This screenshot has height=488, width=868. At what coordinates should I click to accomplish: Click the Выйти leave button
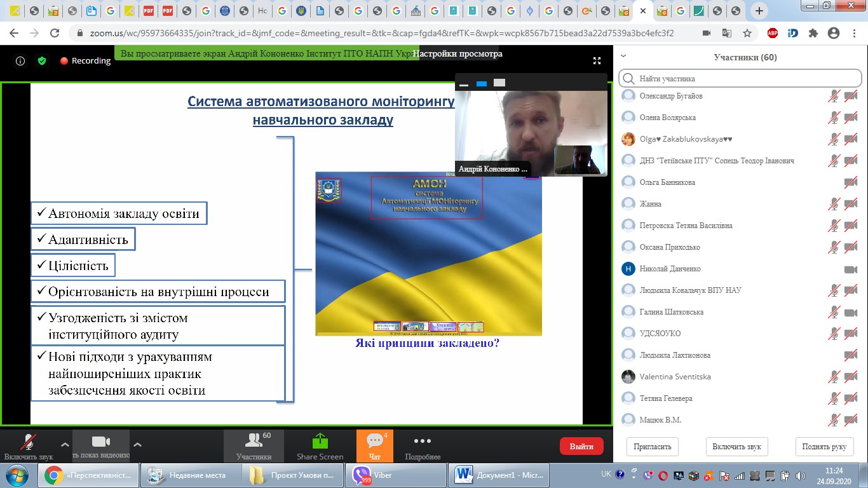tap(581, 446)
